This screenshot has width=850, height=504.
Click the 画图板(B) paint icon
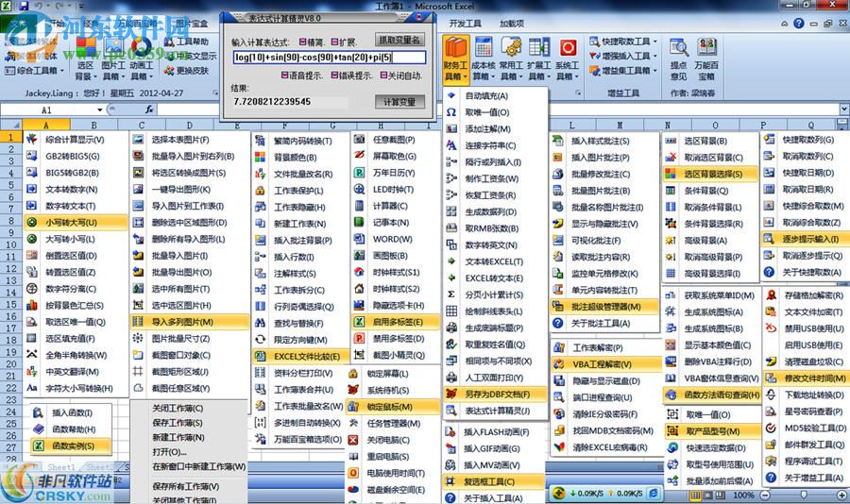point(359,255)
